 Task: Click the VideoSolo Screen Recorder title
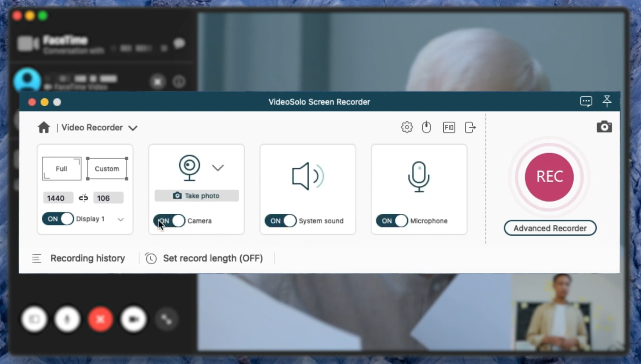coord(319,102)
